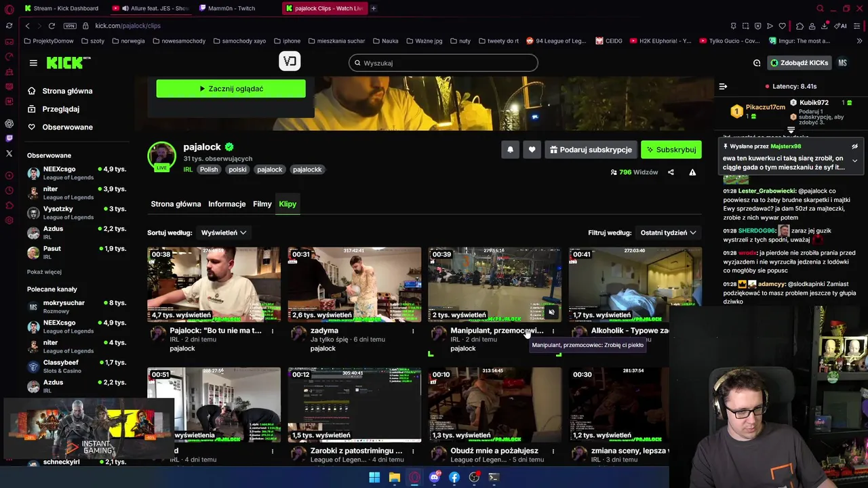868x488 pixels.
Task: Click the pajalockk tag
Action: pos(307,169)
